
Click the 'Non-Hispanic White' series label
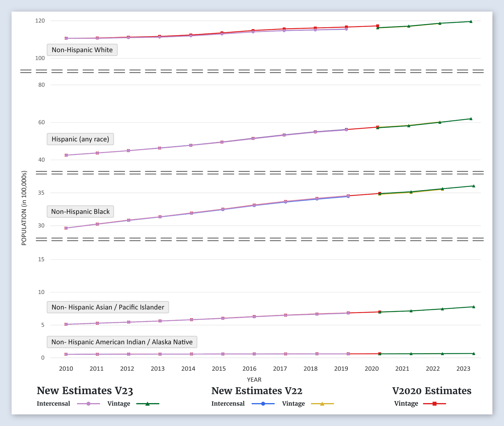[82, 50]
